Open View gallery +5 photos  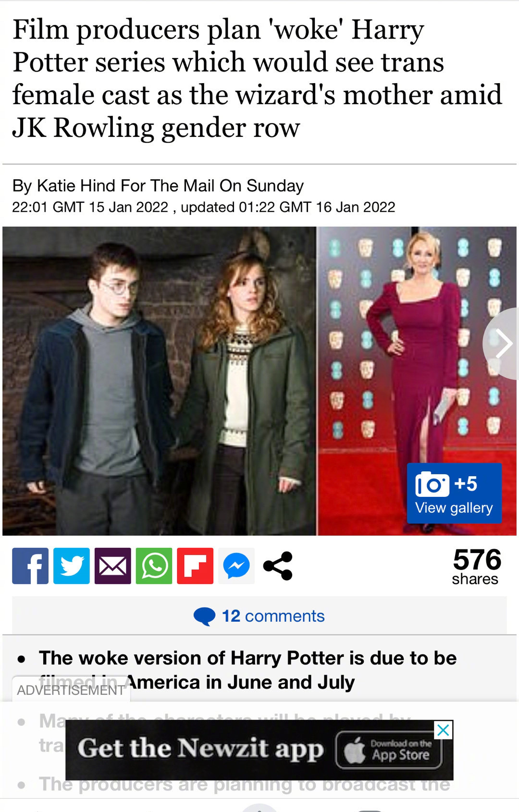click(454, 493)
